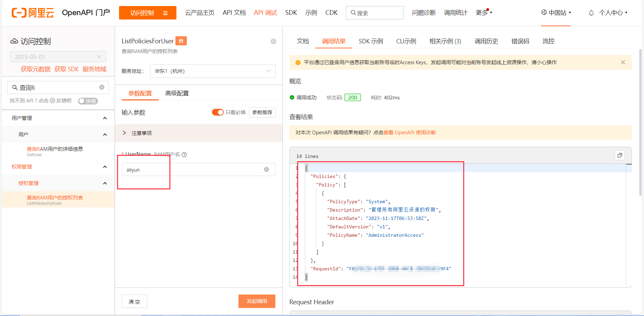Switch to the SDK 示例 tab
This screenshot has height=316, width=644.
(x=371, y=41)
